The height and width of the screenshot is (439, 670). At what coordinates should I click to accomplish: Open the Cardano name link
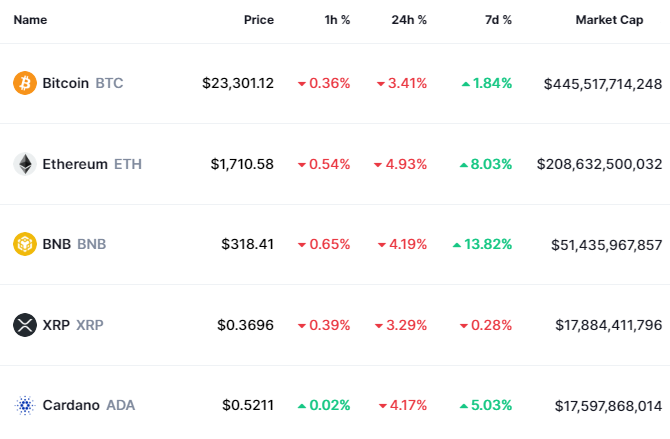[71, 405]
